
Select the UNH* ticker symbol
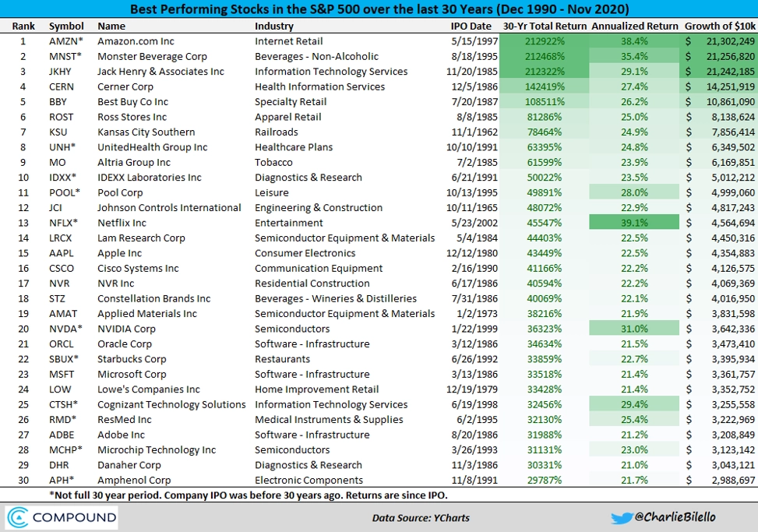62,147
